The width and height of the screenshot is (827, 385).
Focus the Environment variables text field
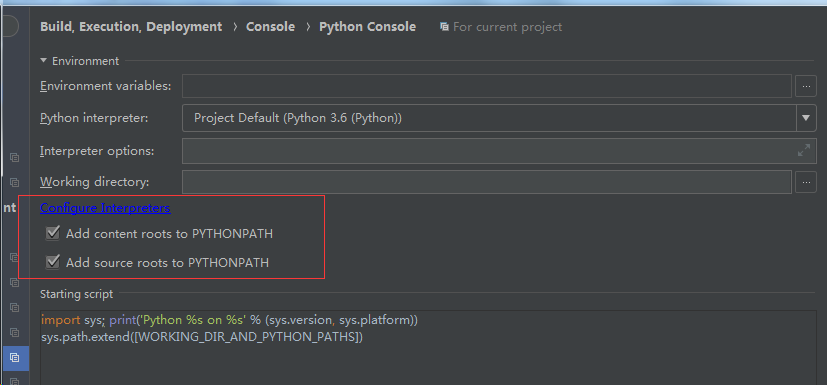click(487, 86)
